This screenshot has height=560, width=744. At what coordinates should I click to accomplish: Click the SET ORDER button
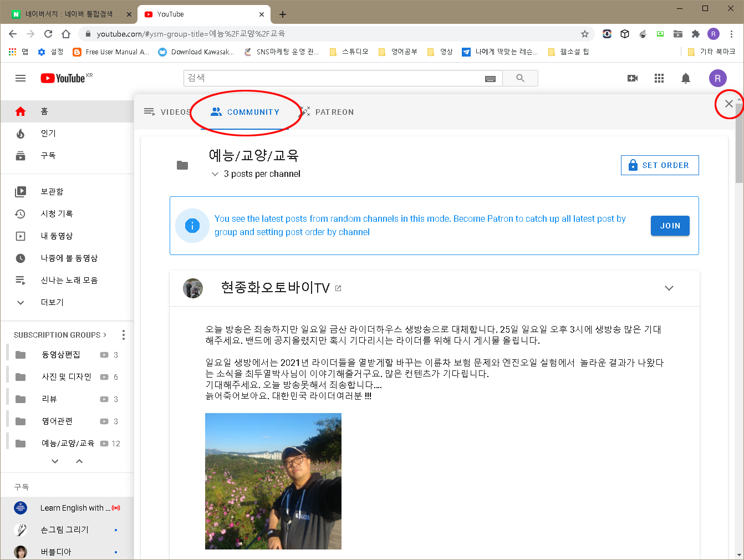click(x=660, y=165)
